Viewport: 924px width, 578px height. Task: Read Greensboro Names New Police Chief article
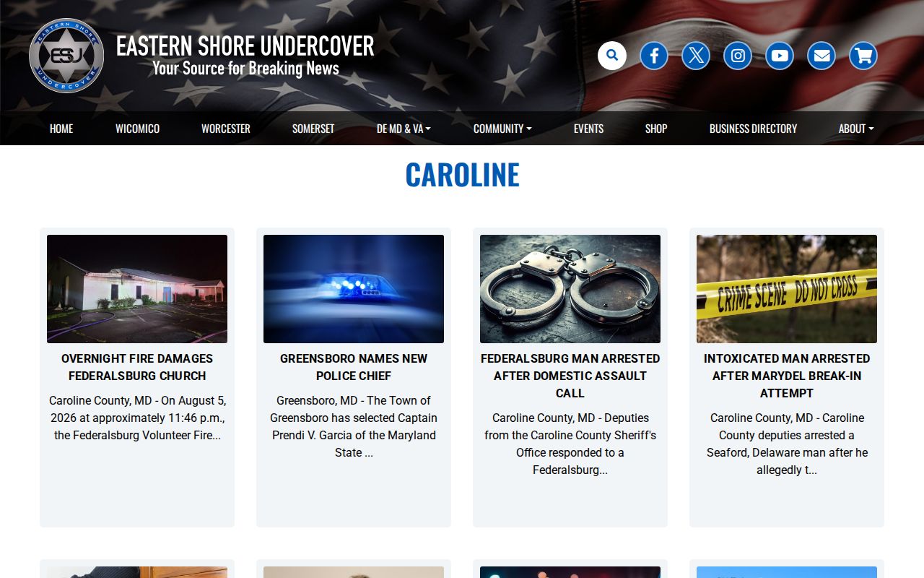tap(354, 367)
